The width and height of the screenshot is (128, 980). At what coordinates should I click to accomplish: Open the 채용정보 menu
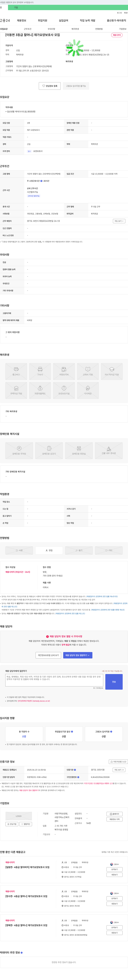tap(22, 21)
